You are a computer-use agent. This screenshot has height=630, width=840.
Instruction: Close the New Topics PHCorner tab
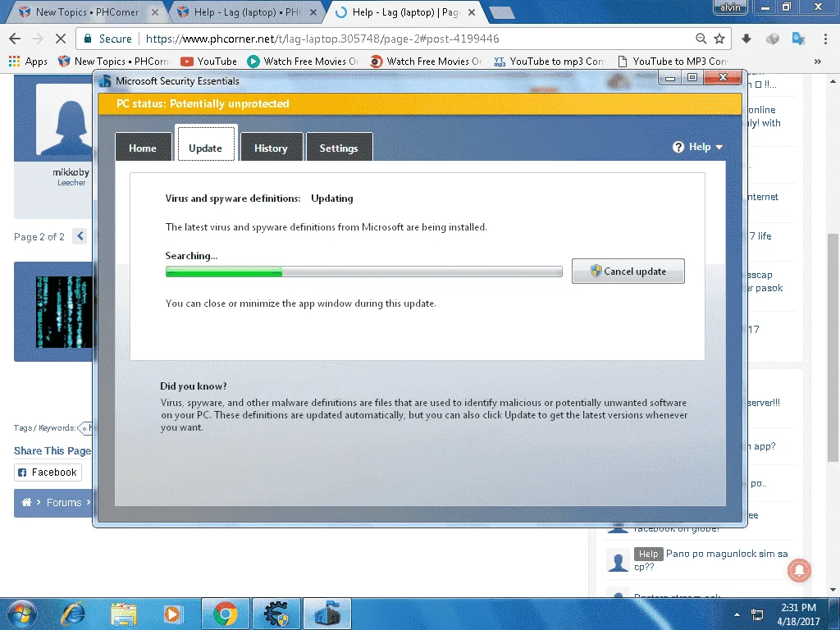tap(155, 11)
